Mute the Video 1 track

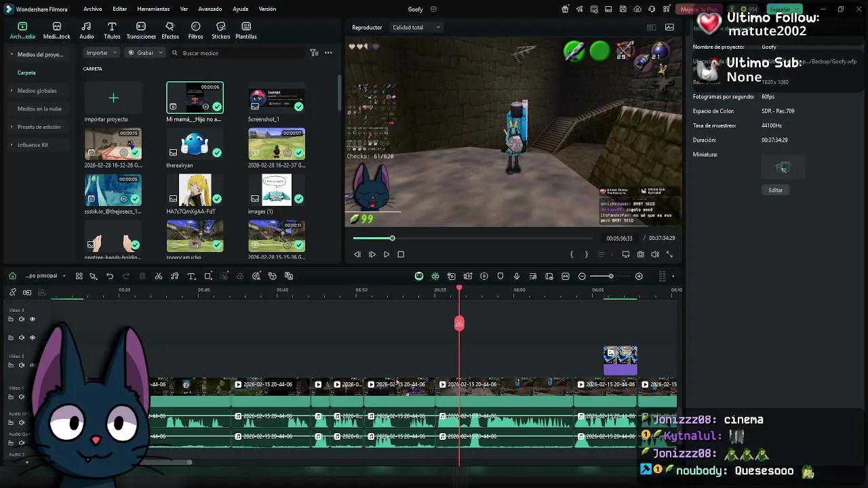21,396
